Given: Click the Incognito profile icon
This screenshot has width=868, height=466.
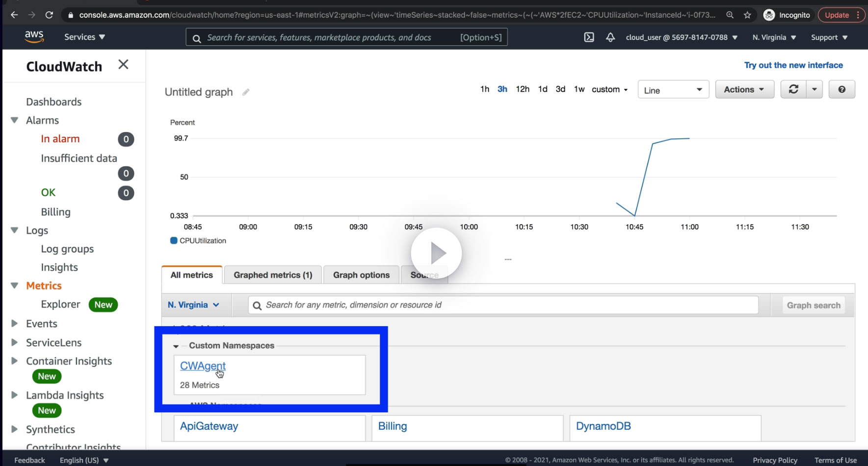Looking at the screenshot, I should 769,15.
